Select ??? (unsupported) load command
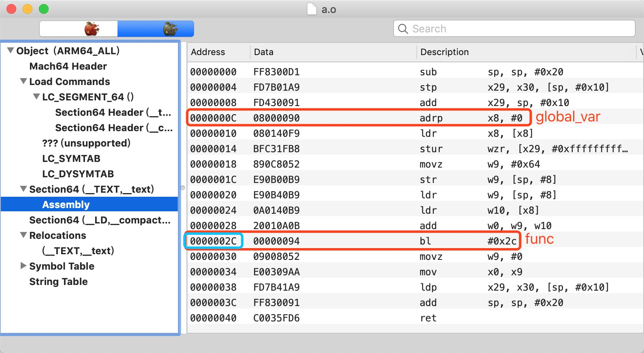The height and width of the screenshot is (353, 644). click(86, 143)
